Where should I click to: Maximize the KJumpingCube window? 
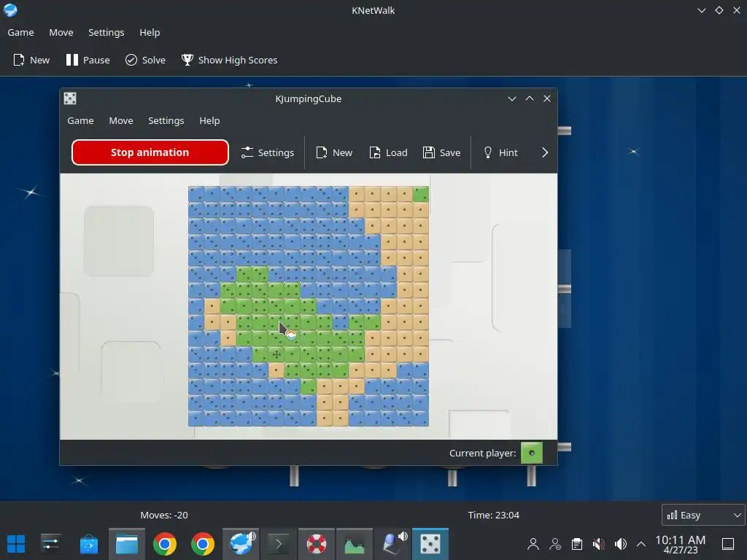530,98
